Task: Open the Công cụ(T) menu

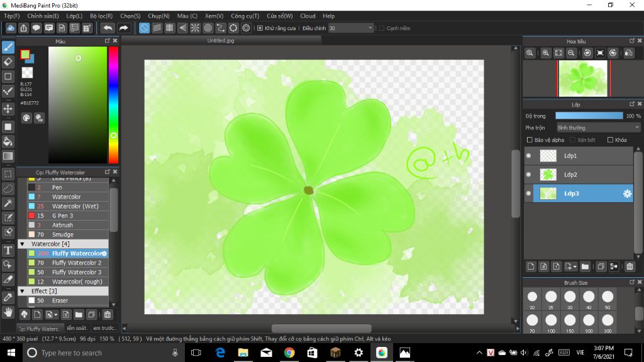Action: point(245,16)
